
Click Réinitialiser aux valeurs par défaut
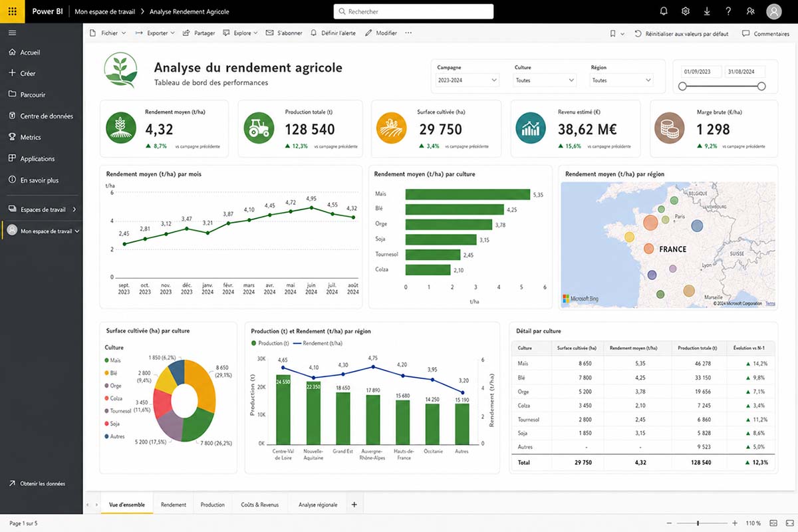click(x=682, y=33)
